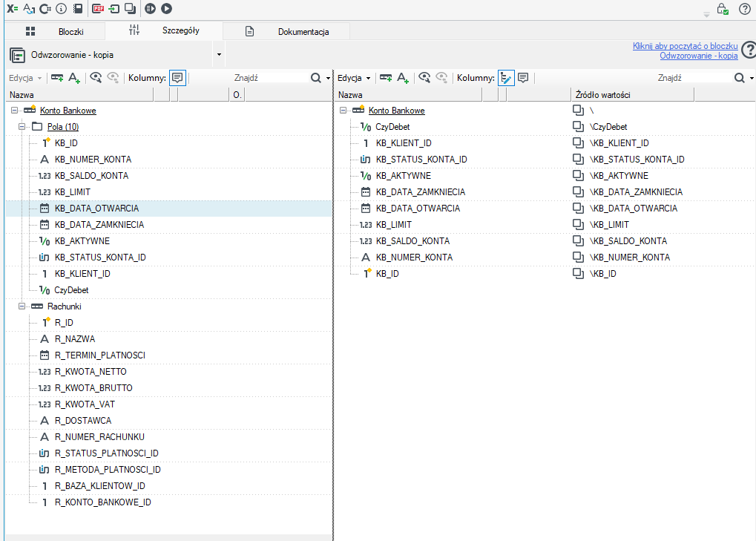Switch to the Bloczki tab
The height and width of the screenshot is (541, 756).
click(54, 31)
